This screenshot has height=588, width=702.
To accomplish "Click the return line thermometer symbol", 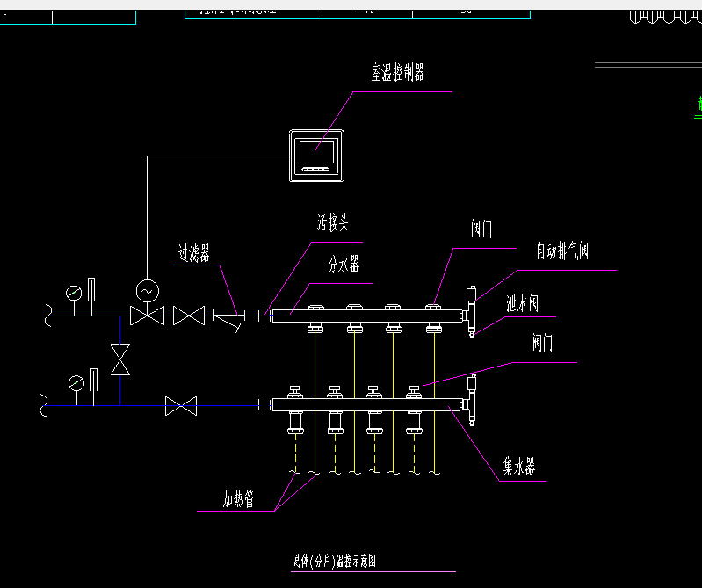I will [94, 387].
